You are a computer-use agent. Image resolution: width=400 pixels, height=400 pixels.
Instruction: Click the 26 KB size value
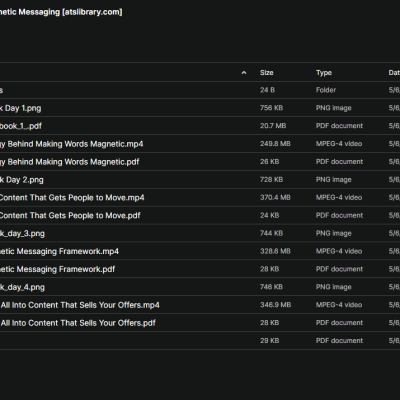click(269, 162)
